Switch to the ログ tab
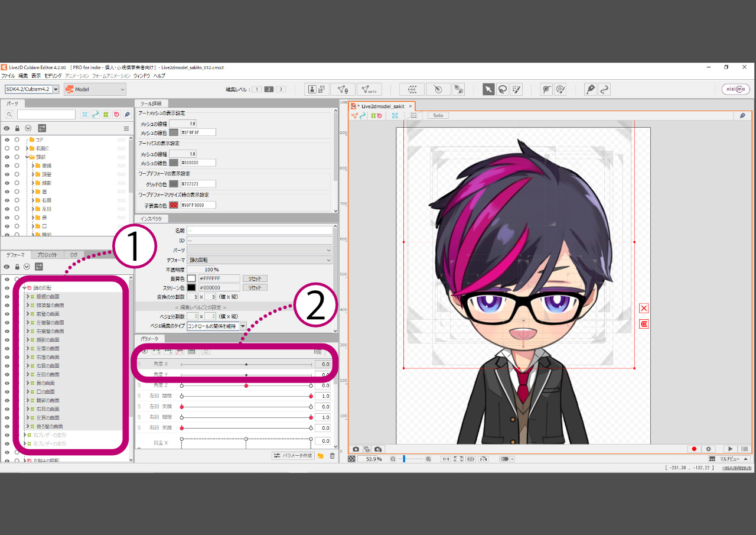756x535 pixels. (x=74, y=255)
